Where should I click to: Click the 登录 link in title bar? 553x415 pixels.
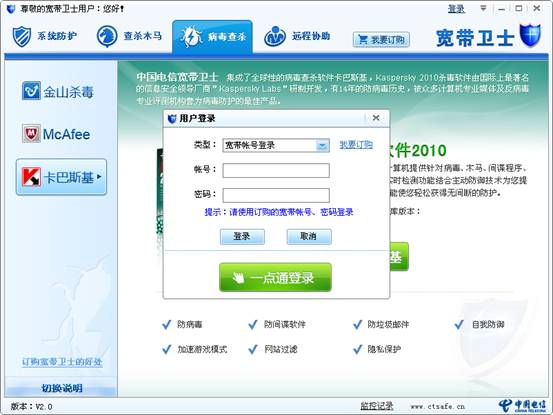(456, 9)
